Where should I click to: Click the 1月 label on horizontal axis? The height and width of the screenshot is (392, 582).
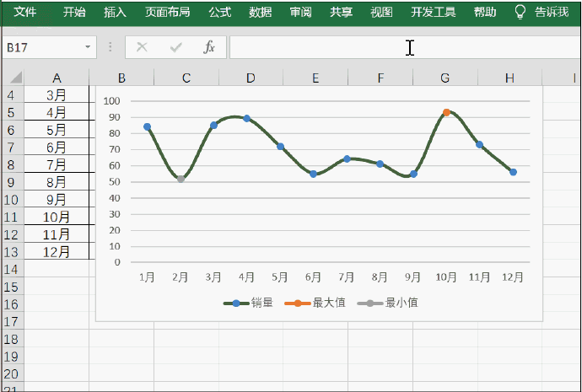[147, 277]
